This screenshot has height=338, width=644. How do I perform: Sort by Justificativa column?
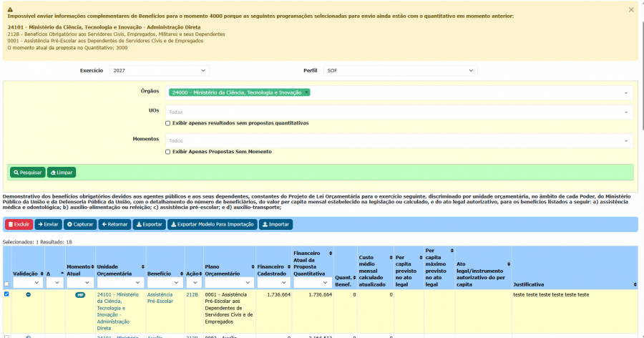coord(635,284)
